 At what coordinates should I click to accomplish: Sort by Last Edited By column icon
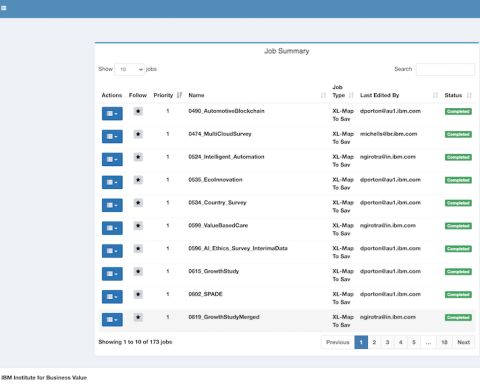(435, 95)
